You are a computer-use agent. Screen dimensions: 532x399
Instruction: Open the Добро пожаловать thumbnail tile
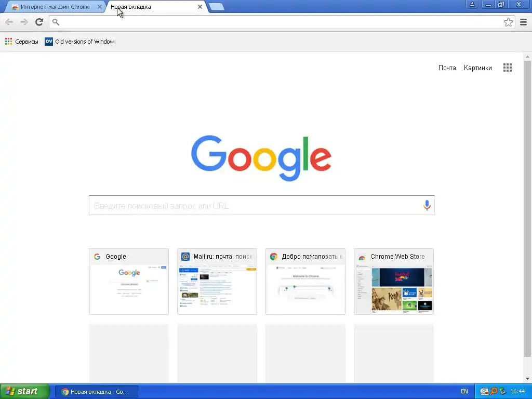click(x=305, y=281)
